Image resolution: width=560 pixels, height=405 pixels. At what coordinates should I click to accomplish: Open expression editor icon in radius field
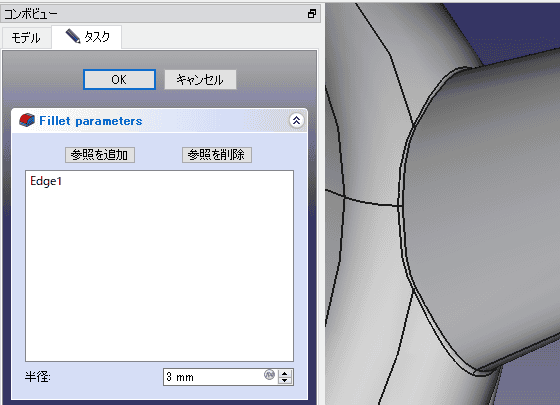point(269,374)
